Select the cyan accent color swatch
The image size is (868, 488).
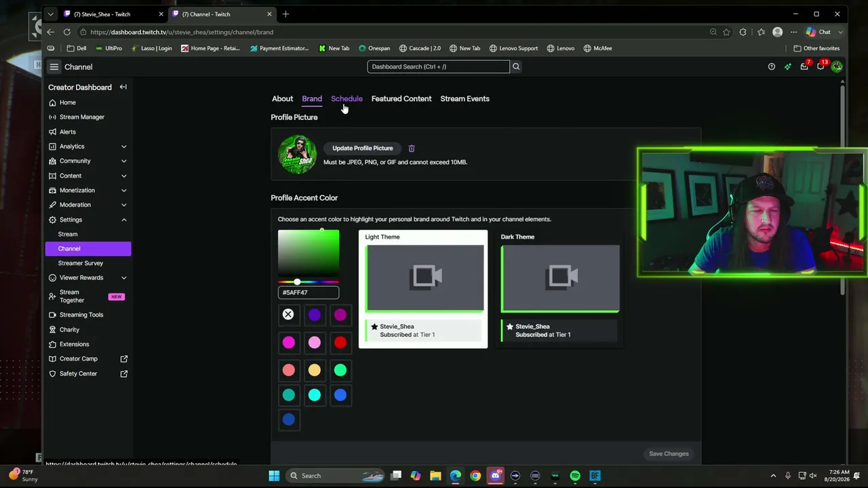[315, 395]
